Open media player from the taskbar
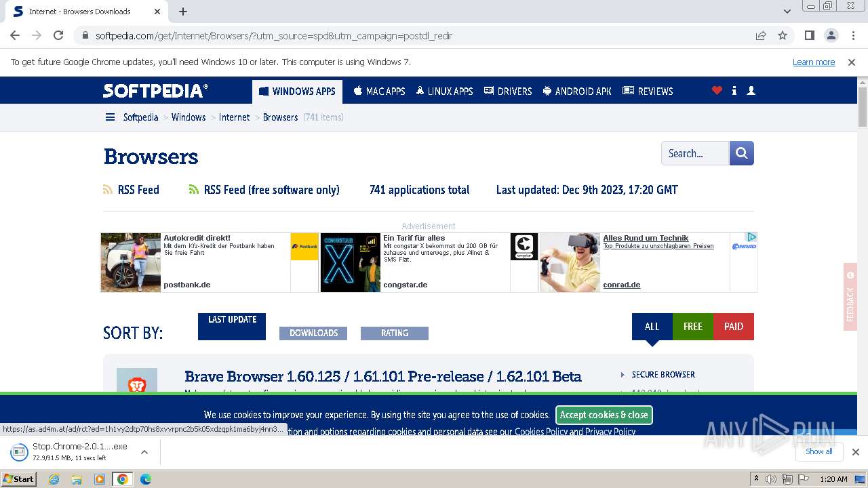This screenshot has height=488, width=868. click(100, 479)
